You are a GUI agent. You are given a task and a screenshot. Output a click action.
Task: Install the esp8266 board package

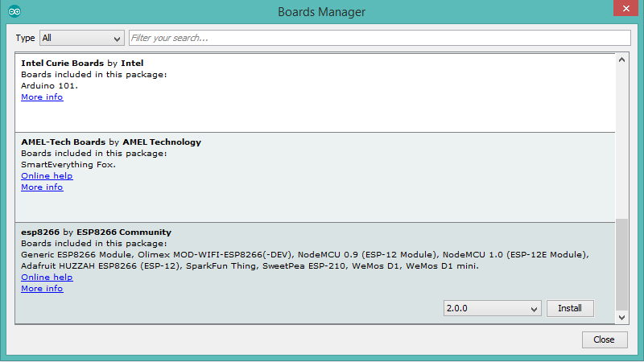click(570, 308)
